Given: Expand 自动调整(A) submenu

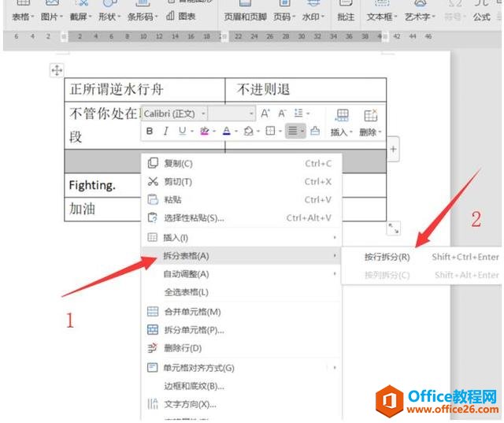Looking at the screenshot, I should click(x=241, y=274).
